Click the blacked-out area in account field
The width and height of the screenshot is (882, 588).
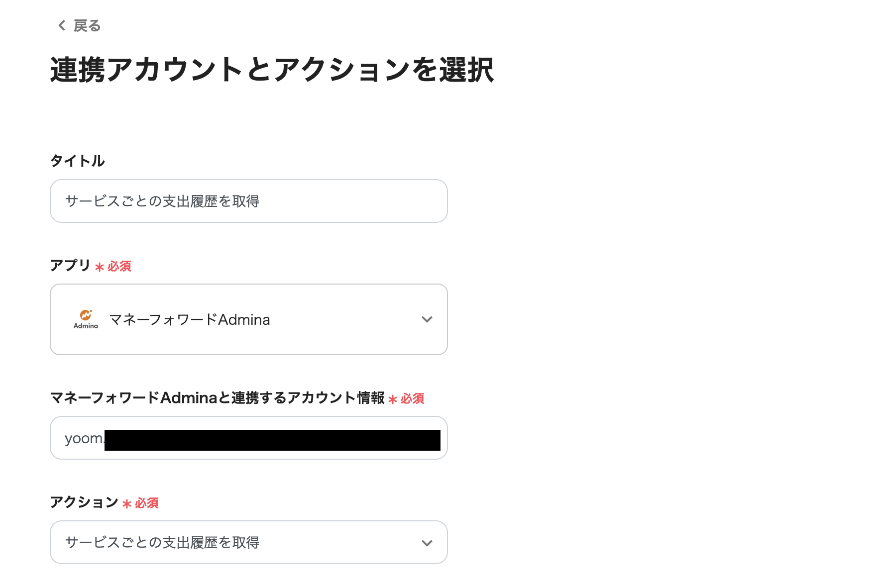click(272, 440)
